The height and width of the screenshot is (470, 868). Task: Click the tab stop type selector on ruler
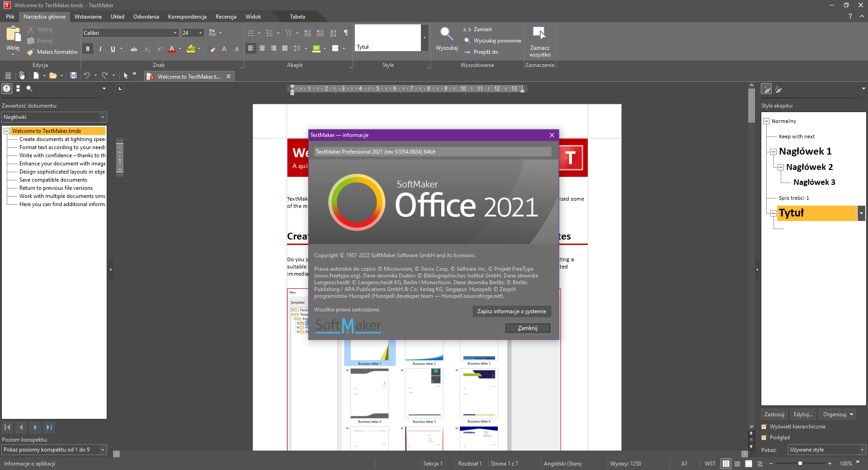click(x=120, y=89)
